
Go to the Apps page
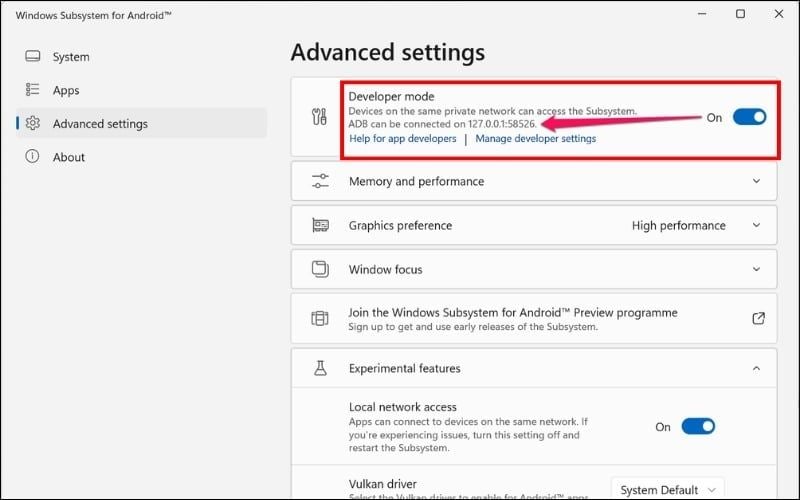[x=66, y=90]
